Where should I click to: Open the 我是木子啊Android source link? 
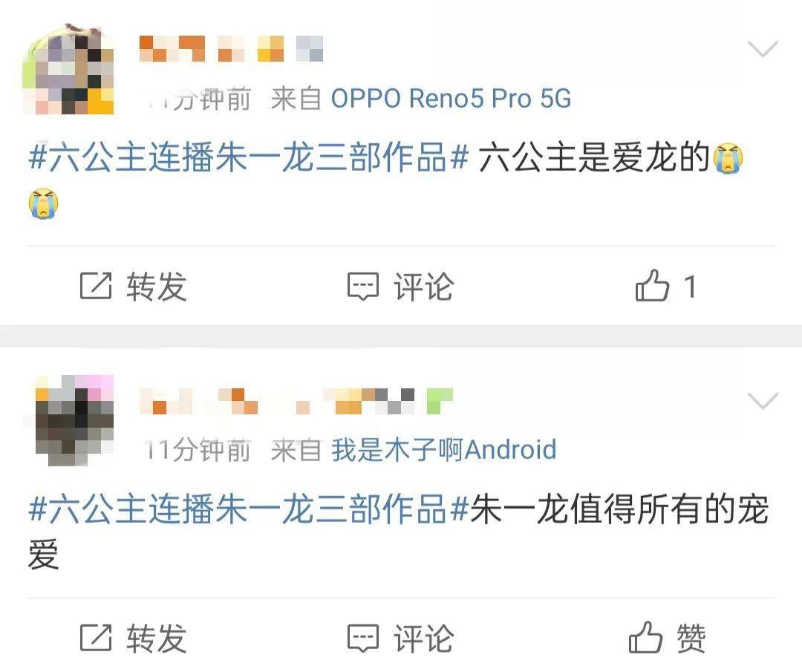pos(443,450)
